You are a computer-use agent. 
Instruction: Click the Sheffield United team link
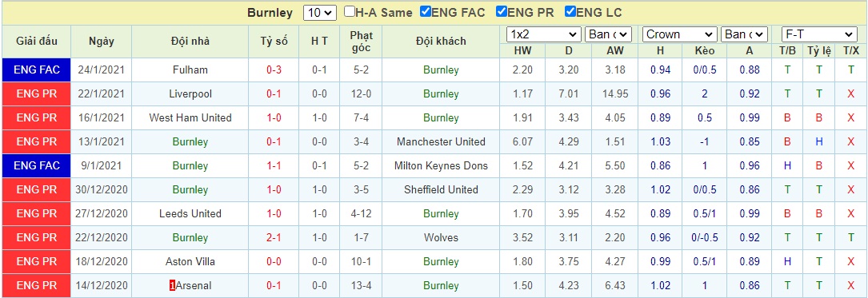441,189
